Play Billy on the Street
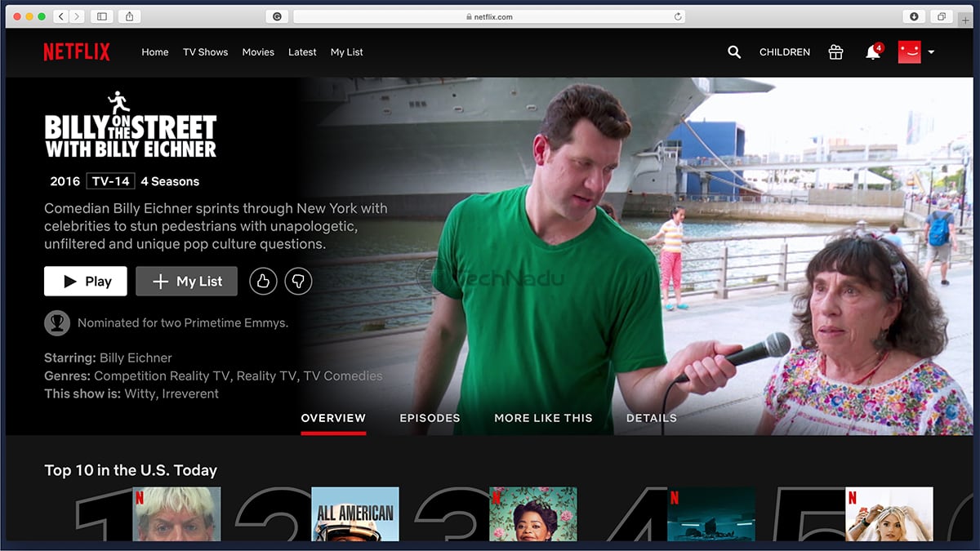Screen dimensions: 980x551 (86, 282)
